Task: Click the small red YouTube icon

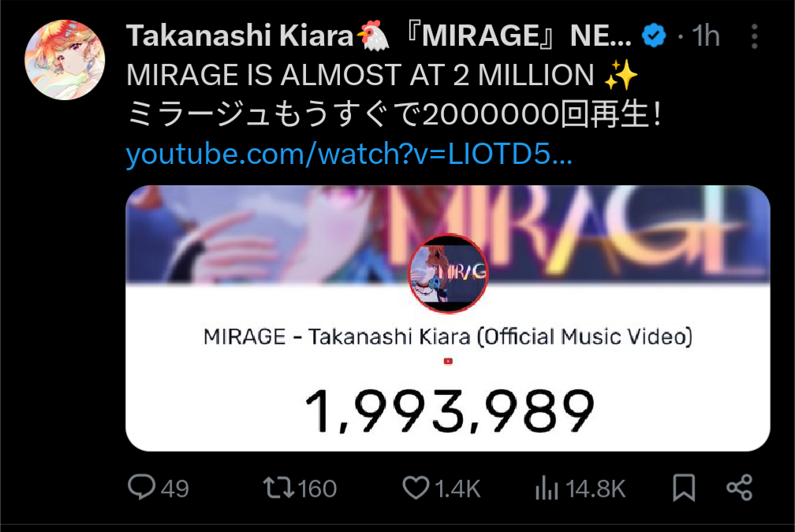Action: click(x=448, y=361)
